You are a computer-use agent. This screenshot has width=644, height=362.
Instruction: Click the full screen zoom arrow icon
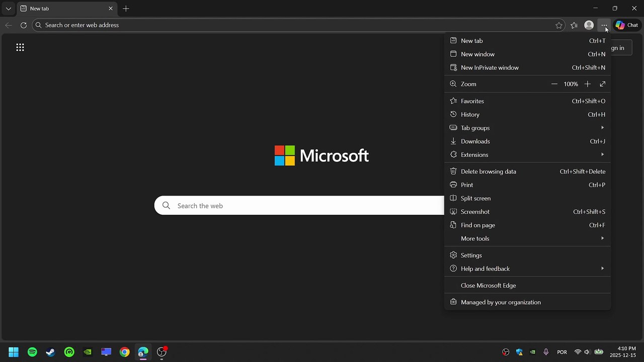(602, 84)
